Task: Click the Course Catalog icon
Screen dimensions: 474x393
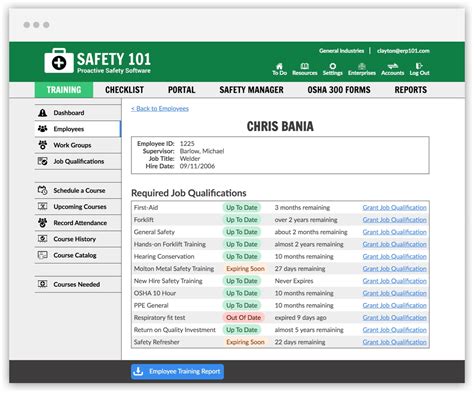Action: pyautogui.click(x=43, y=255)
